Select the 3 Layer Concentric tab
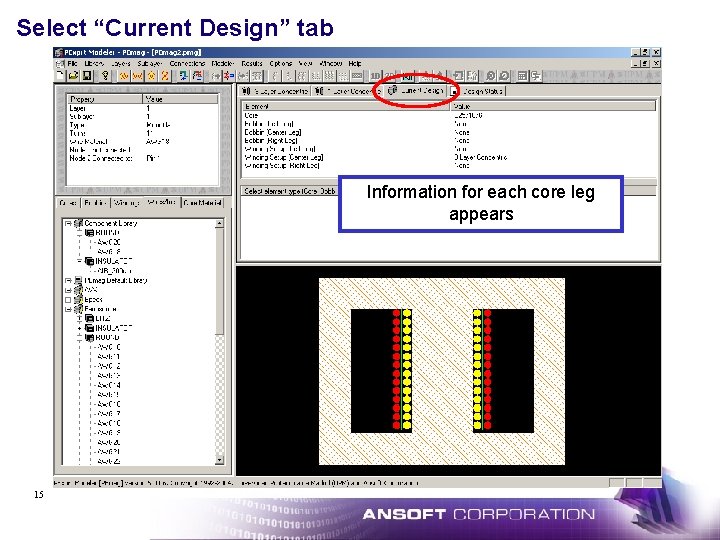 [x=275, y=91]
